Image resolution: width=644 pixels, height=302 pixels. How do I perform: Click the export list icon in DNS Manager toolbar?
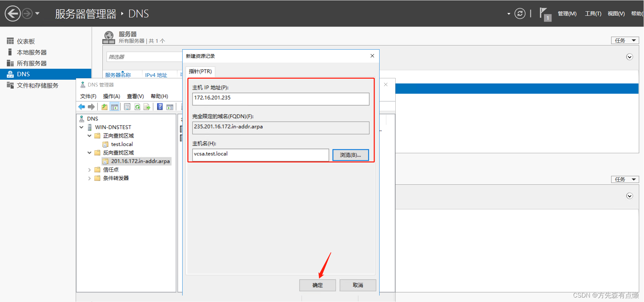147,107
